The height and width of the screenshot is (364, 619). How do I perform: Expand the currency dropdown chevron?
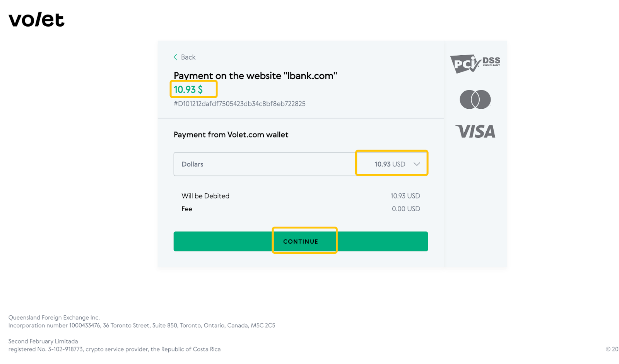417,164
